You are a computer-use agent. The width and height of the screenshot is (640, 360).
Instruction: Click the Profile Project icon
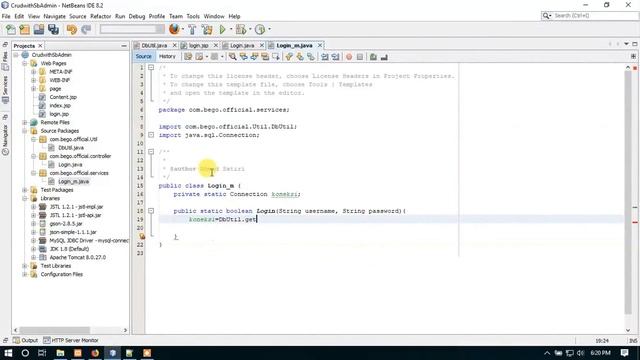click(x=260, y=29)
